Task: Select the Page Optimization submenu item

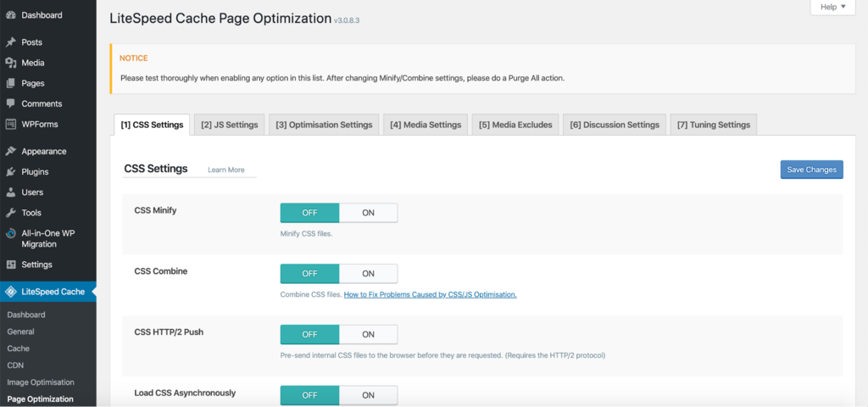Action: [40, 399]
